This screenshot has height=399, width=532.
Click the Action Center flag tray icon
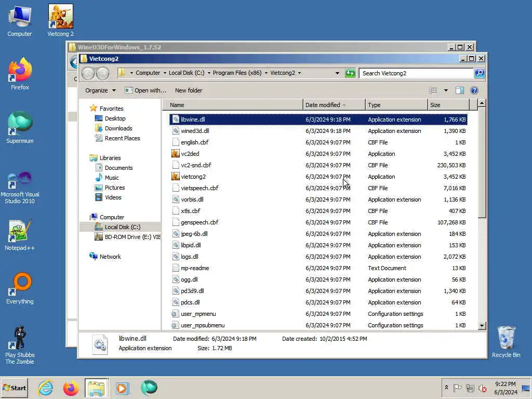[x=457, y=388]
